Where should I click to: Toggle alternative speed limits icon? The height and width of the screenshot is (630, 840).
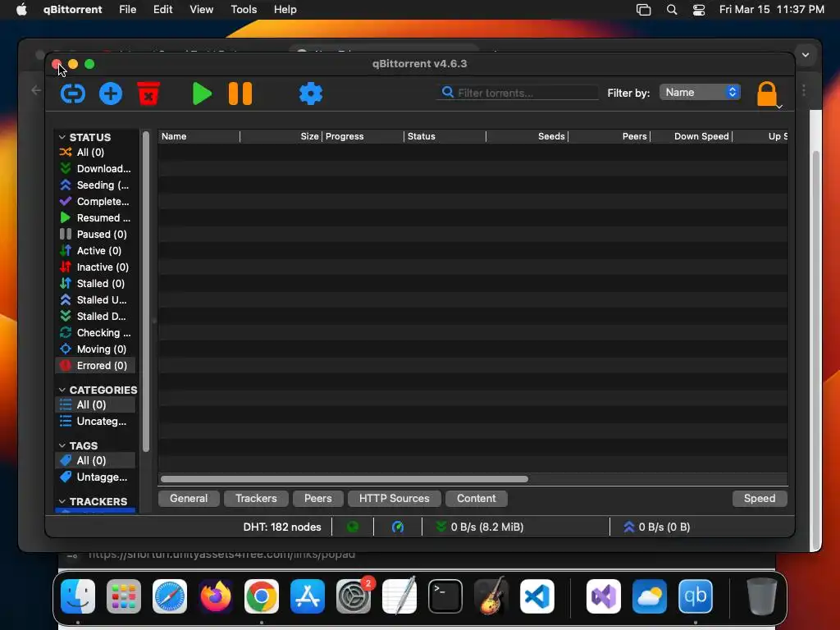click(x=398, y=527)
